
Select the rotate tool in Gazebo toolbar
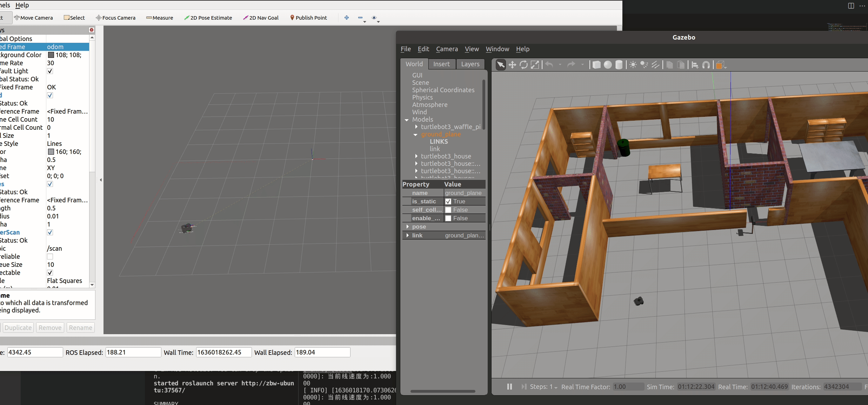[523, 65]
